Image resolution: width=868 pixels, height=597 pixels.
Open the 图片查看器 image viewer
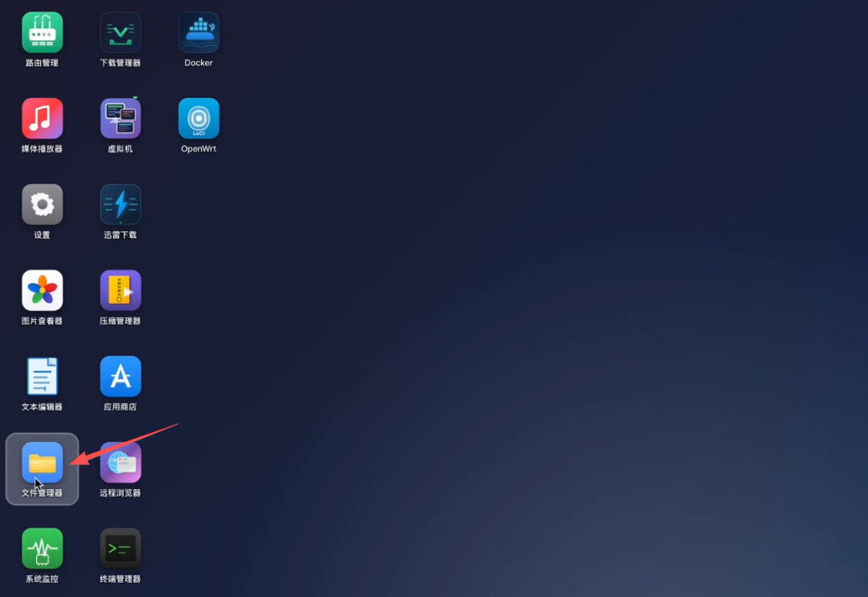coord(42,291)
